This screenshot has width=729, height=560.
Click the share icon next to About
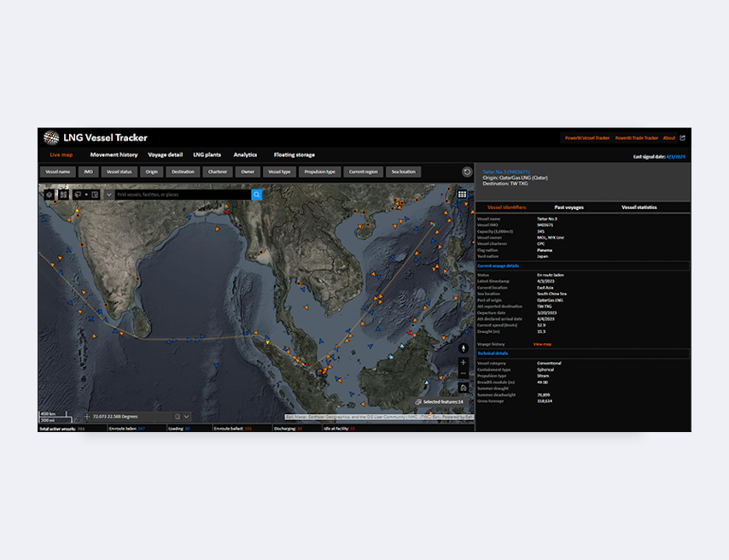click(x=683, y=137)
